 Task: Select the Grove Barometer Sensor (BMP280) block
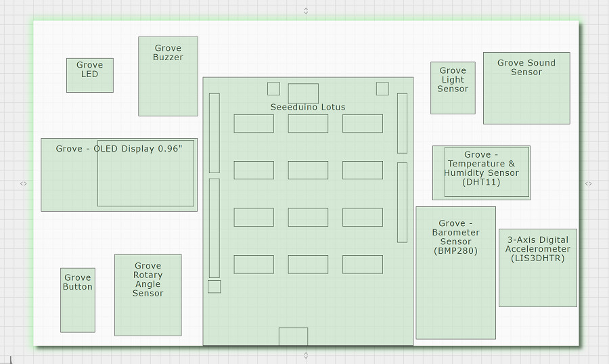tap(455, 273)
